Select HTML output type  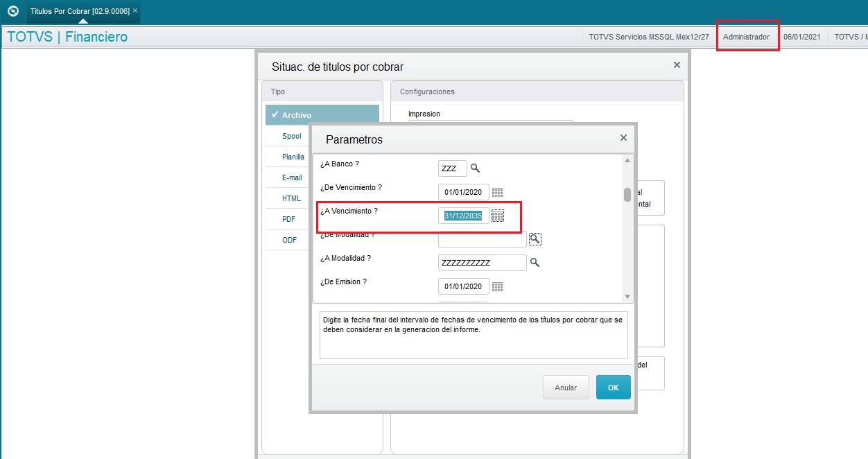(291, 198)
